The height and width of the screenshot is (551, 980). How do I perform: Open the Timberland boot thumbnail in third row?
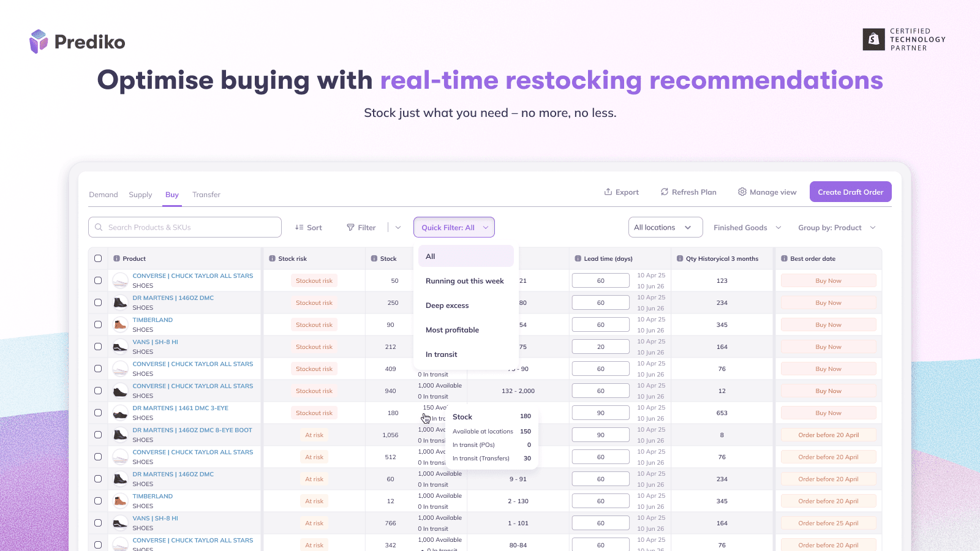(x=121, y=324)
